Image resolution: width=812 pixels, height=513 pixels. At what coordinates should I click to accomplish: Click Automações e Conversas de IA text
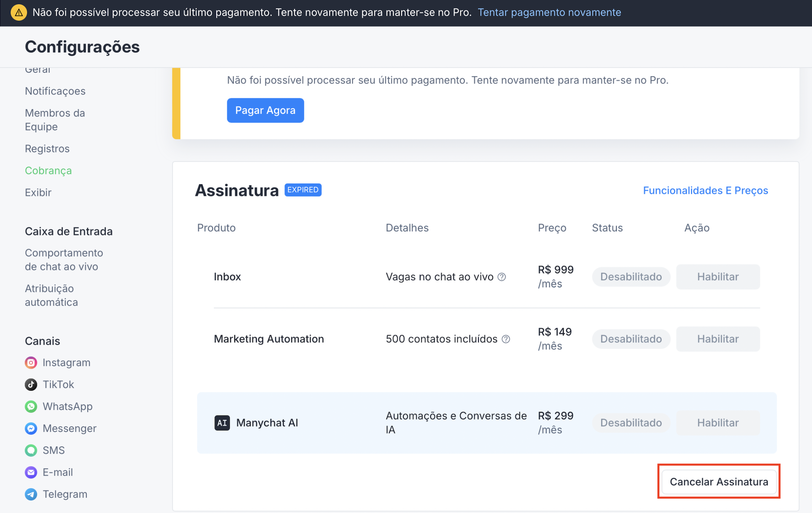coord(456,423)
